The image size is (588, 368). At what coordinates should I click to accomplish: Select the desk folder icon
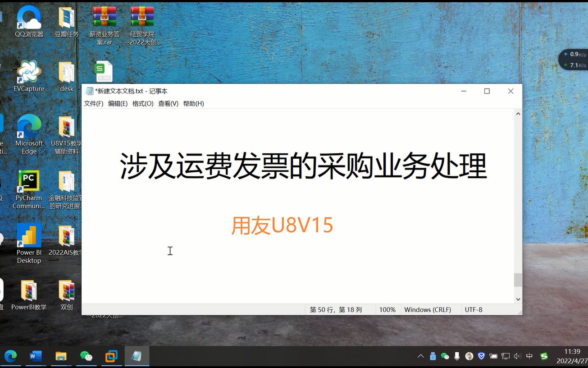tap(67, 76)
